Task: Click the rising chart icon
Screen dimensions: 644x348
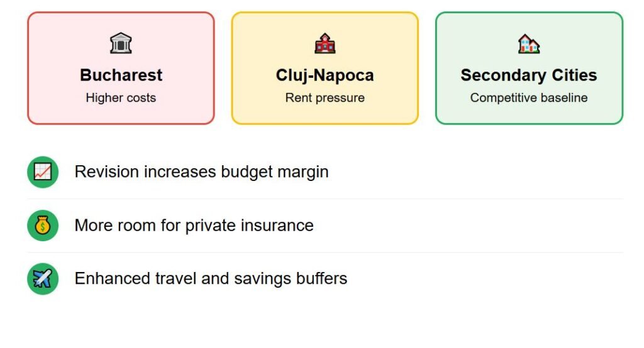Action: [x=43, y=172]
